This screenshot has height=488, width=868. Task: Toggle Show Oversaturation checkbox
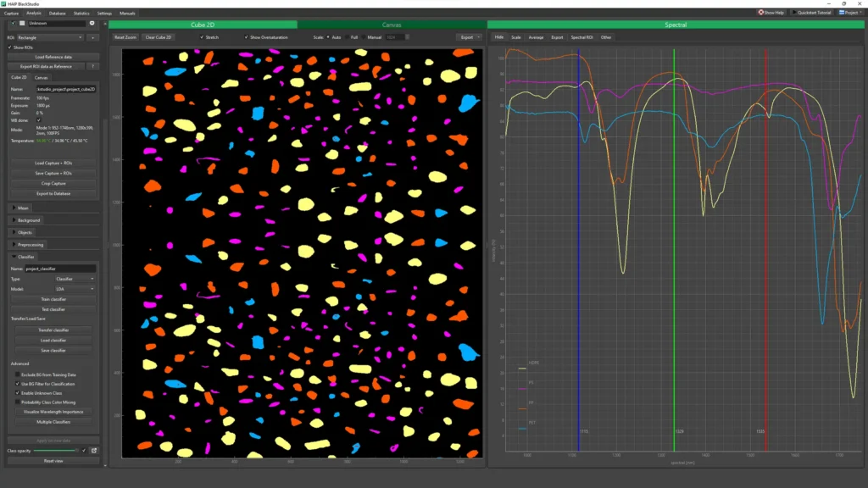click(x=247, y=37)
